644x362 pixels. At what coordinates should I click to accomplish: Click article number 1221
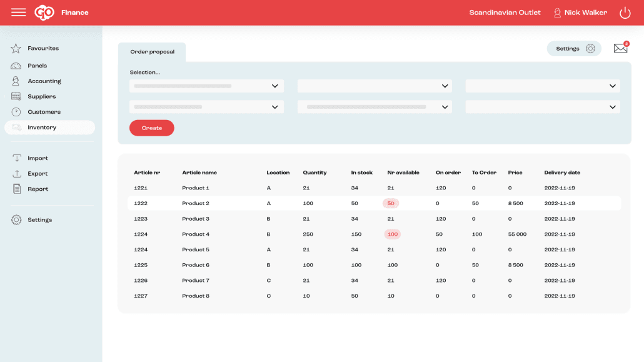[x=141, y=188]
